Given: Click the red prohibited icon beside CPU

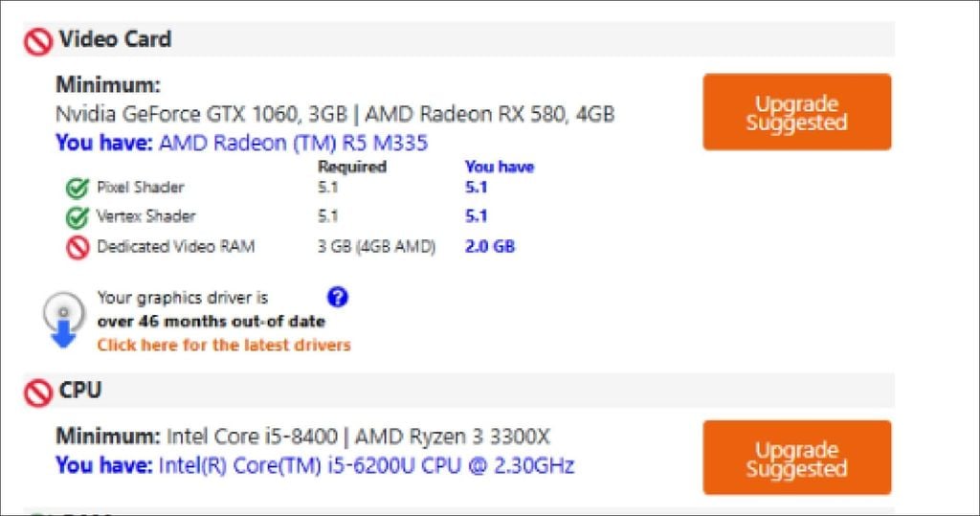Looking at the screenshot, I should 38,393.
